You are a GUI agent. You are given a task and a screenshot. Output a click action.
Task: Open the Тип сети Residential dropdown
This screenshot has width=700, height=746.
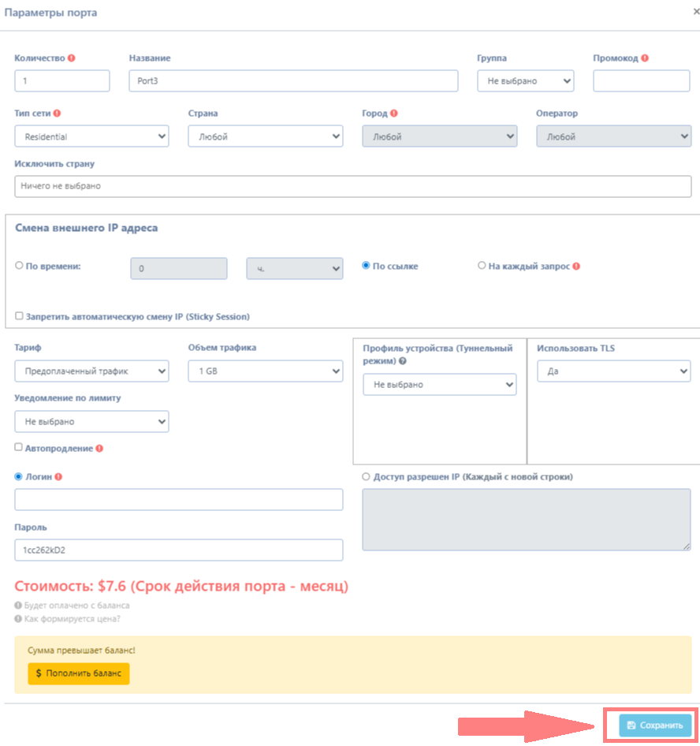point(91,136)
